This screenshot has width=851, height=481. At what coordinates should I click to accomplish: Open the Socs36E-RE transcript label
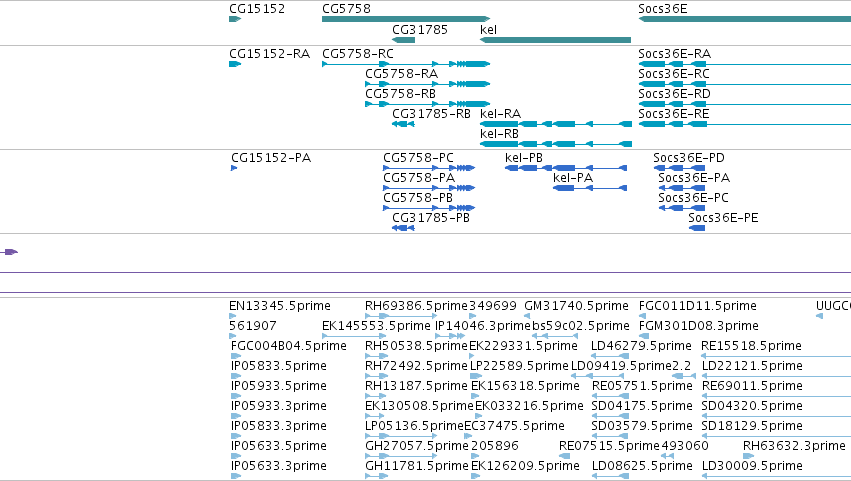674,114
